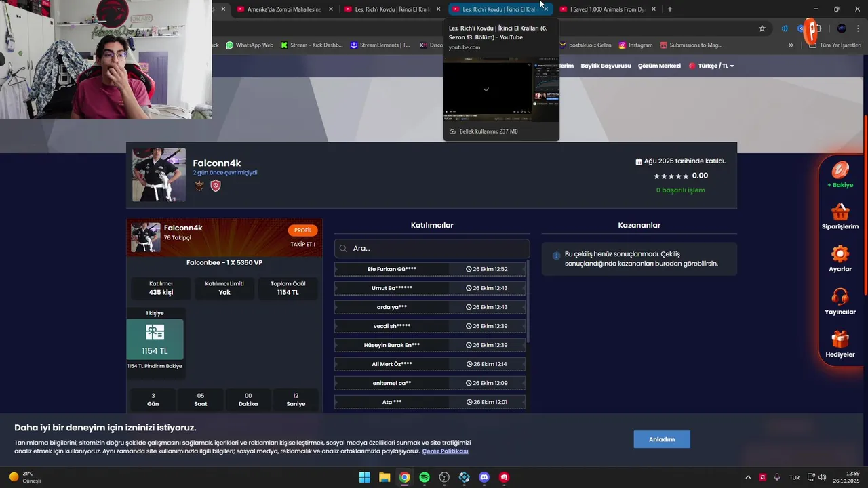The width and height of the screenshot is (868, 488).
Task: Select participant arda ya***
Action: tap(430, 307)
